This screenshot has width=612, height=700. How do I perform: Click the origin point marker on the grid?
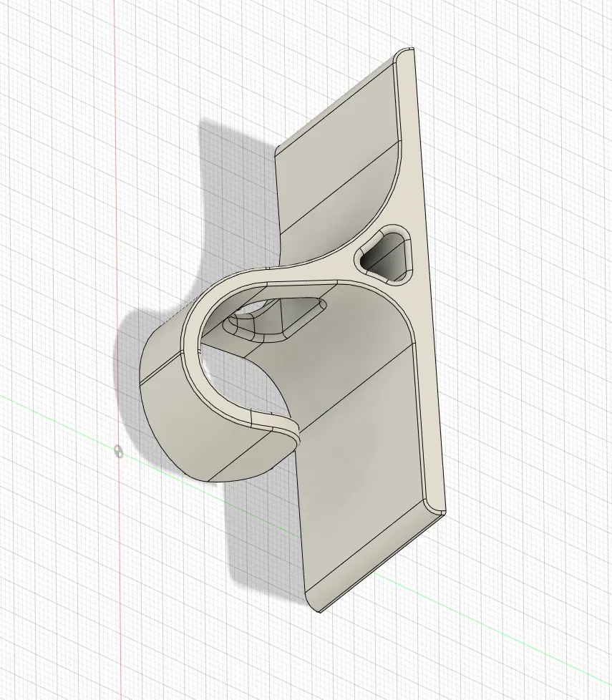[119, 452]
